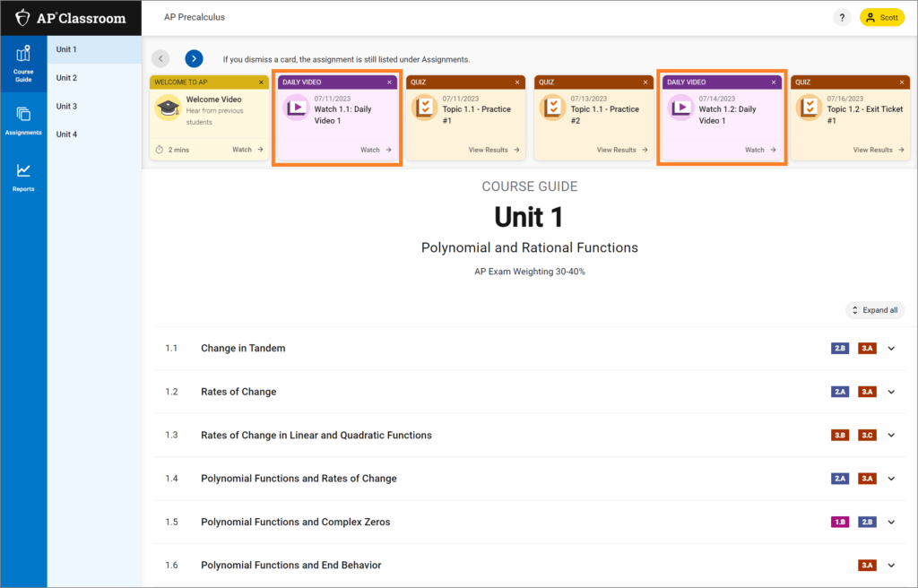This screenshot has width=918, height=588.
Task: Click the checklist icon on Practice #2 card
Action: click(x=552, y=108)
